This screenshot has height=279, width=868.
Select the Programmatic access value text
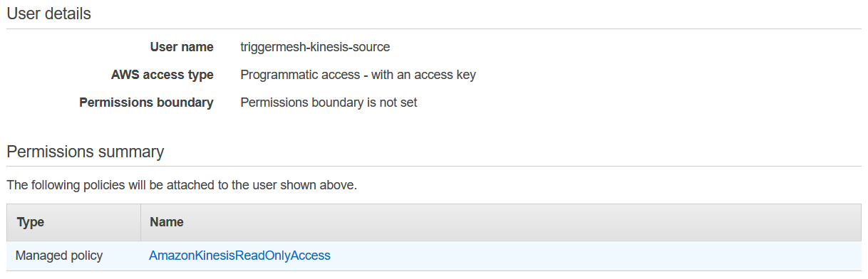tap(358, 75)
